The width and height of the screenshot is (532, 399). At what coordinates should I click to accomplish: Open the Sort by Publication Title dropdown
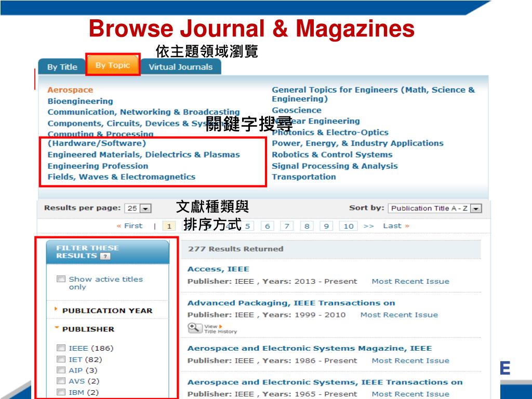[x=435, y=208]
